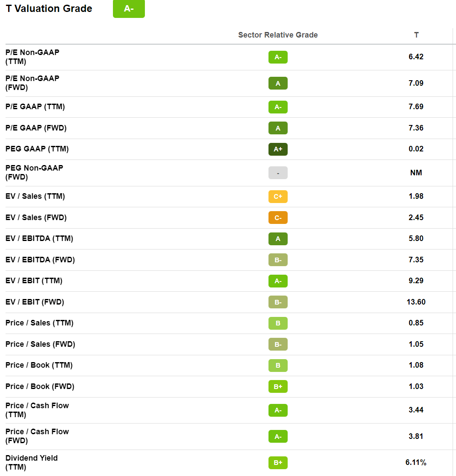Click the B badge for Price / Sales (TTM)
The height and width of the screenshot is (476, 456).
(x=278, y=323)
